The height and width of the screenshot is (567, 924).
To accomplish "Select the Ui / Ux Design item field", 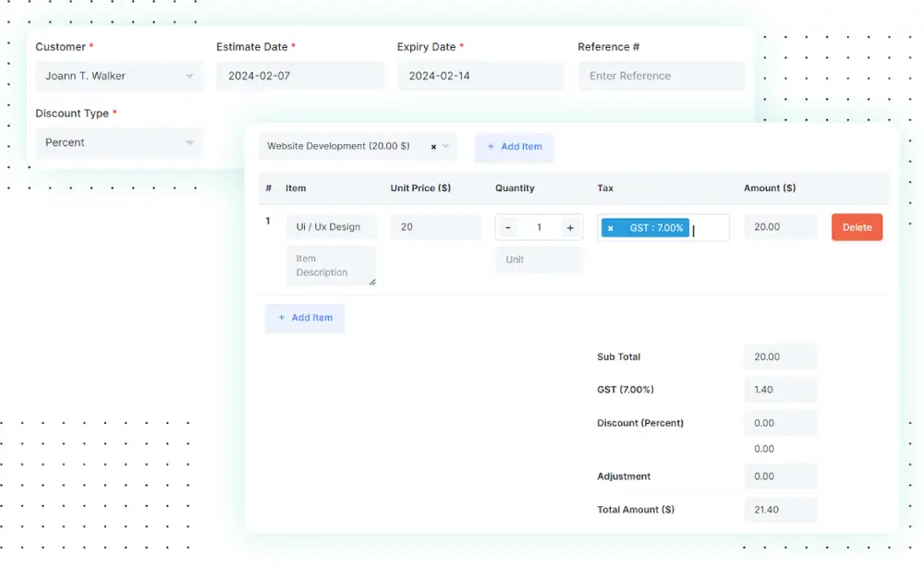I will (x=331, y=227).
